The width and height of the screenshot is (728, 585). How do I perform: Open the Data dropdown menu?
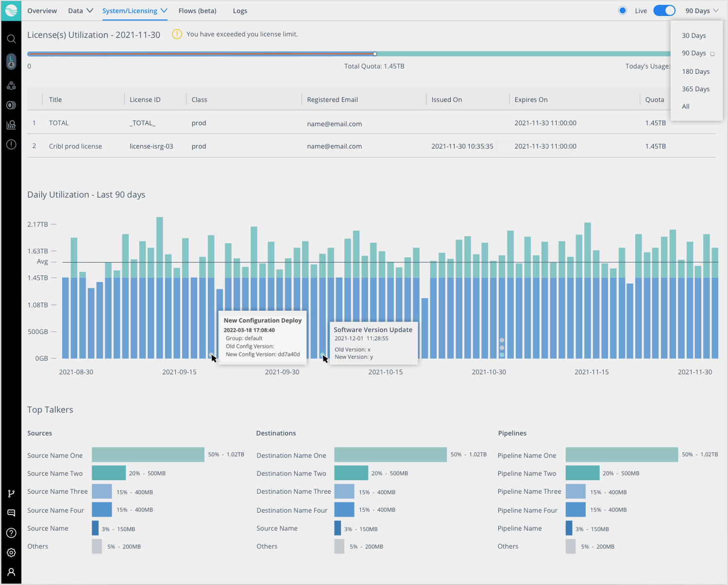coord(80,10)
